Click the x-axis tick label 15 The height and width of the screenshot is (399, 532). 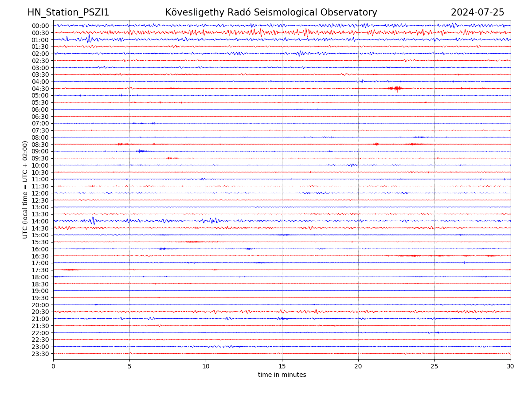[282, 367]
